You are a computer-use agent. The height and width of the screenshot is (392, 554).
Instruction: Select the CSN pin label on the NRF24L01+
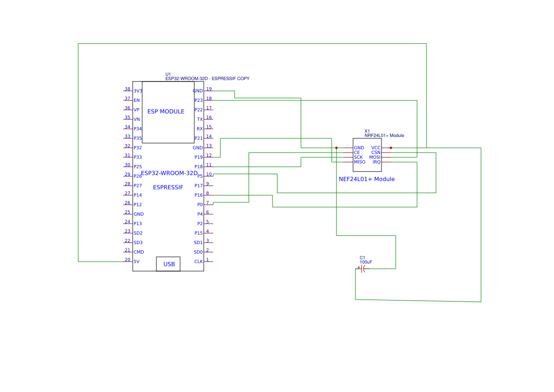[376, 153]
